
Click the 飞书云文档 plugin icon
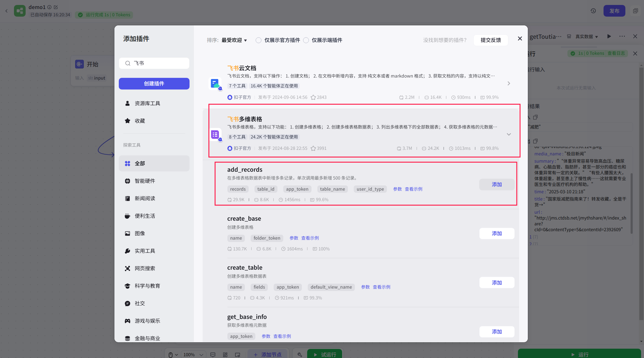(x=215, y=84)
